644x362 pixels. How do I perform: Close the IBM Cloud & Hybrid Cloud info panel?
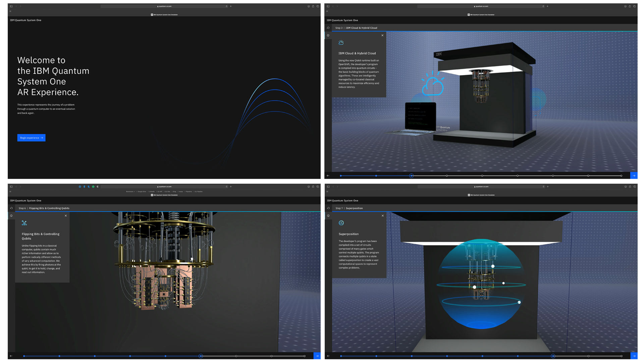382,35
